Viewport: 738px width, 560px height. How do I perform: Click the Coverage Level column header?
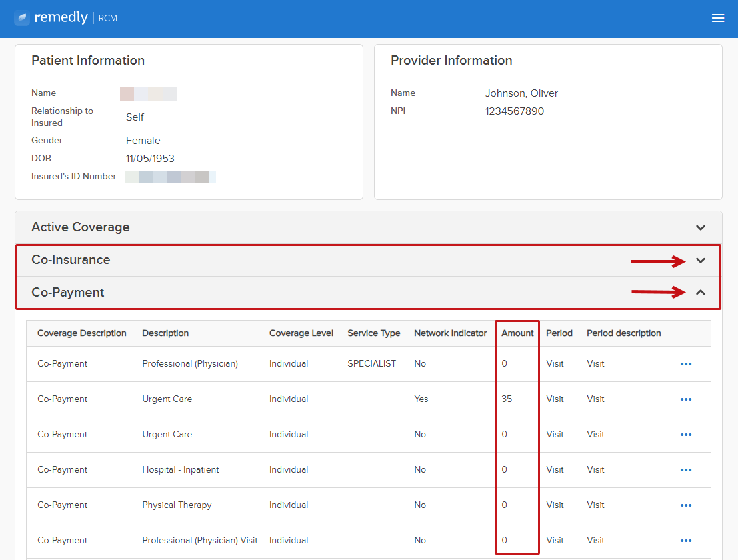tap(301, 333)
